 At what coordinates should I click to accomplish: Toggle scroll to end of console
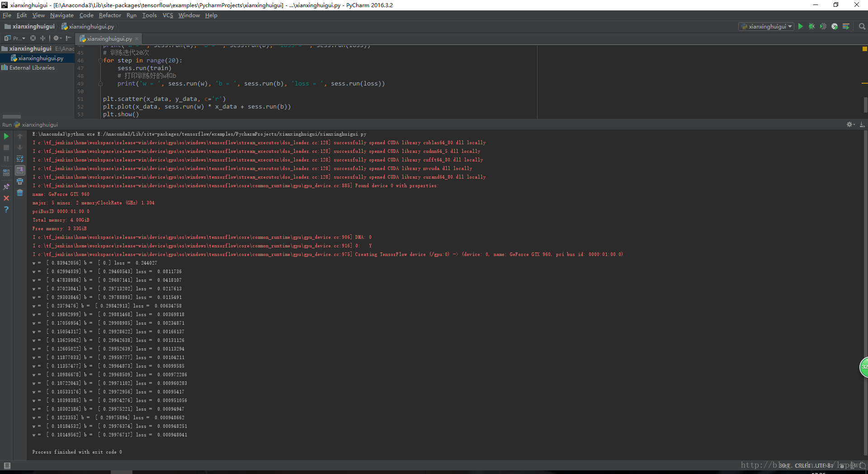coord(20,170)
